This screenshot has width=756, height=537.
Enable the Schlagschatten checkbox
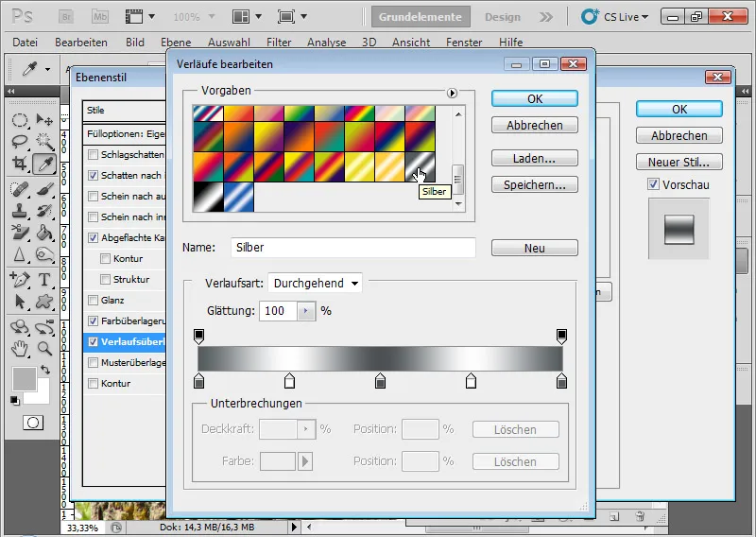pyautogui.click(x=93, y=155)
